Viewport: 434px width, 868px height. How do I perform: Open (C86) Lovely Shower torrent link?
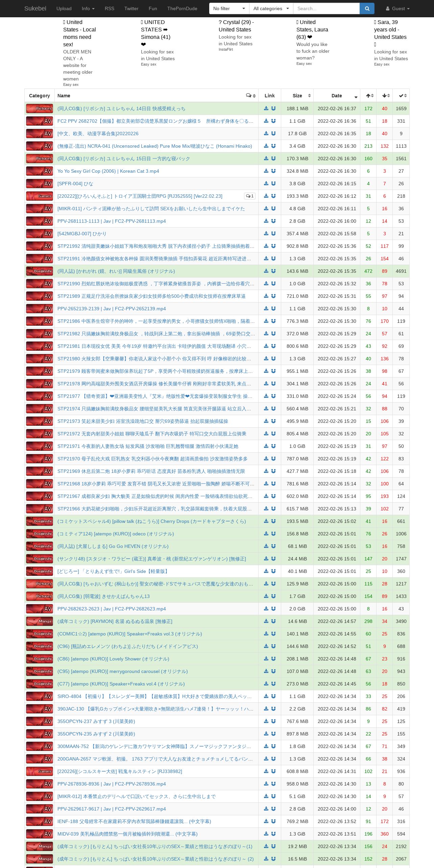click(x=113, y=659)
